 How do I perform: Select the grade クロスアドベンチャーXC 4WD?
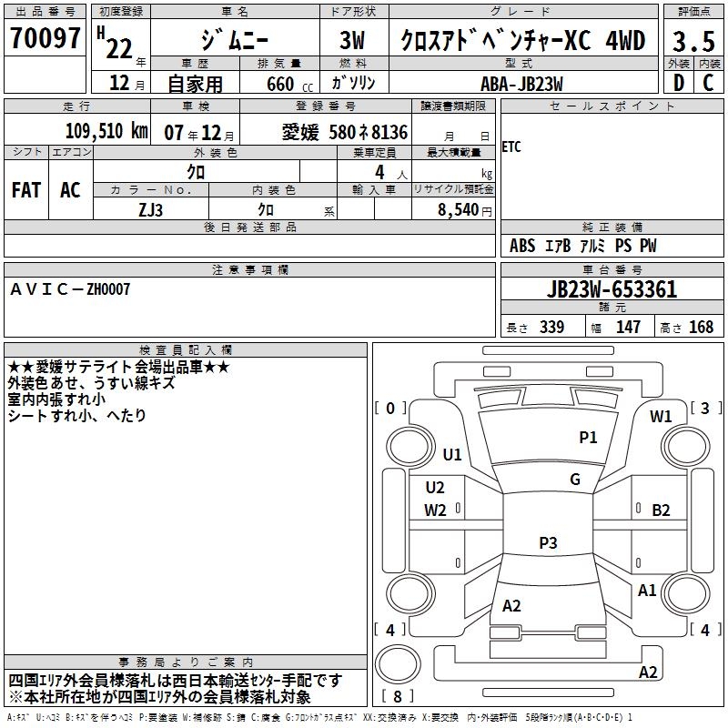point(523,40)
